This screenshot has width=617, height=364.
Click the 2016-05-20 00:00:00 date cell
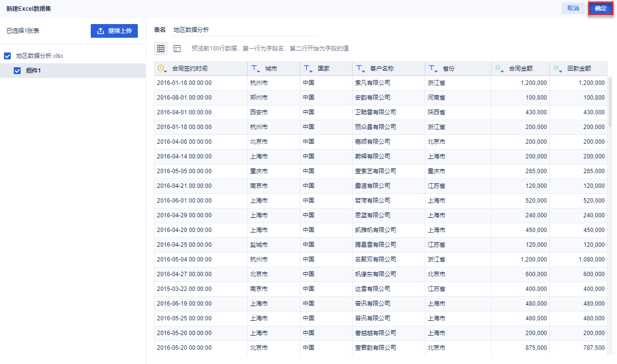pos(201,348)
